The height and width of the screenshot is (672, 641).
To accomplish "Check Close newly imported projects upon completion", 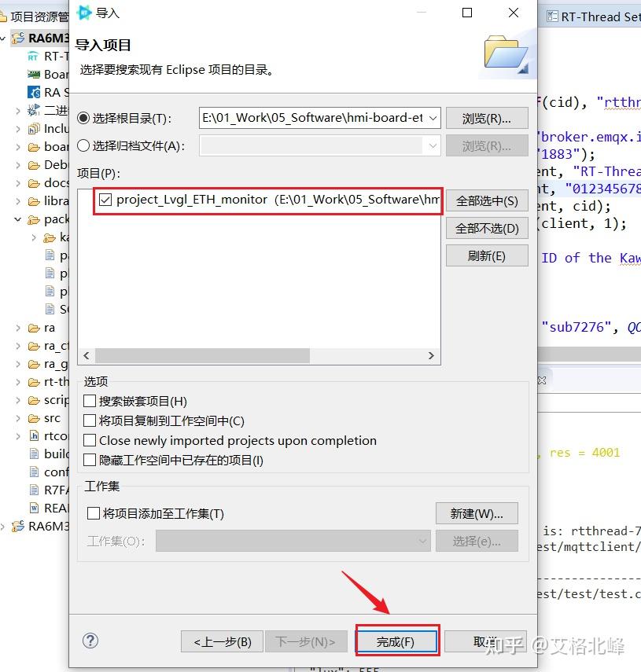I will pos(89,440).
